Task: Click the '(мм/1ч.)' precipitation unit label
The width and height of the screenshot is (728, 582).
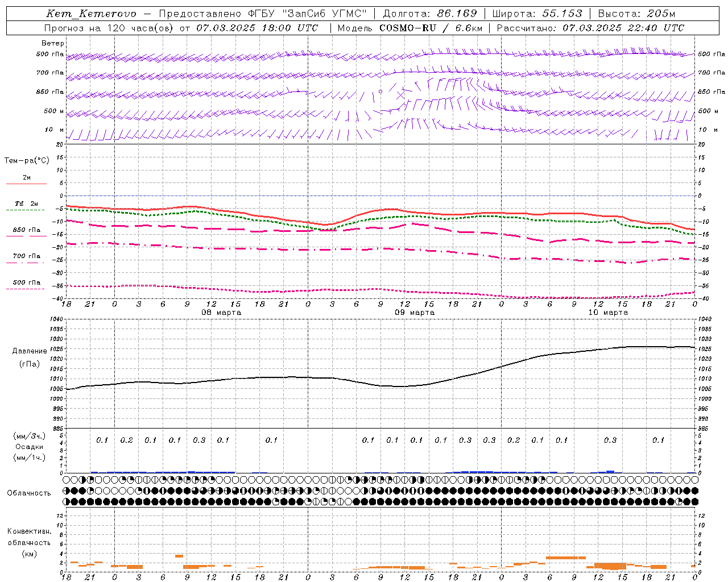Action: pos(30,458)
